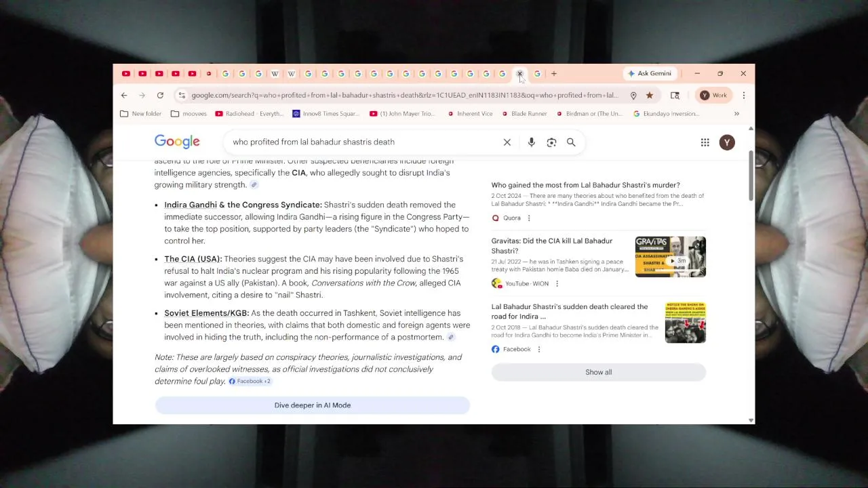This screenshot has height=488, width=868.
Task: Open the Work profile chip
Action: point(713,96)
